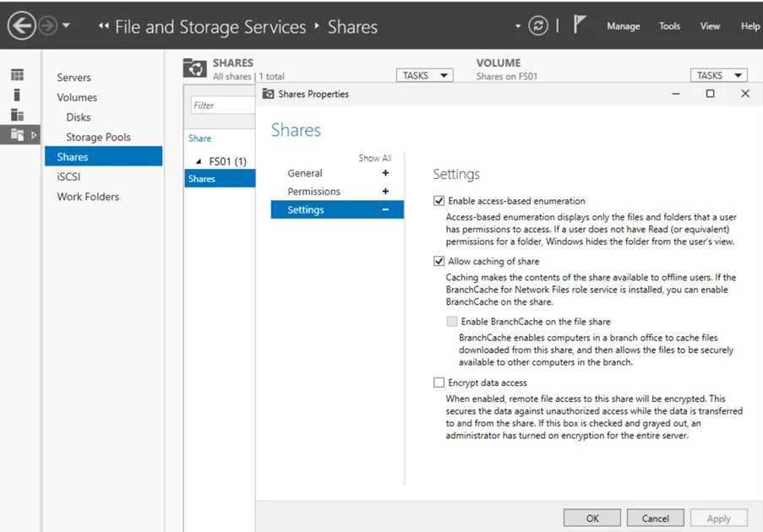The image size is (763, 532).
Task: Close the Shares Properties dialog
Action: pyautogui.click(x=745, y=94)
